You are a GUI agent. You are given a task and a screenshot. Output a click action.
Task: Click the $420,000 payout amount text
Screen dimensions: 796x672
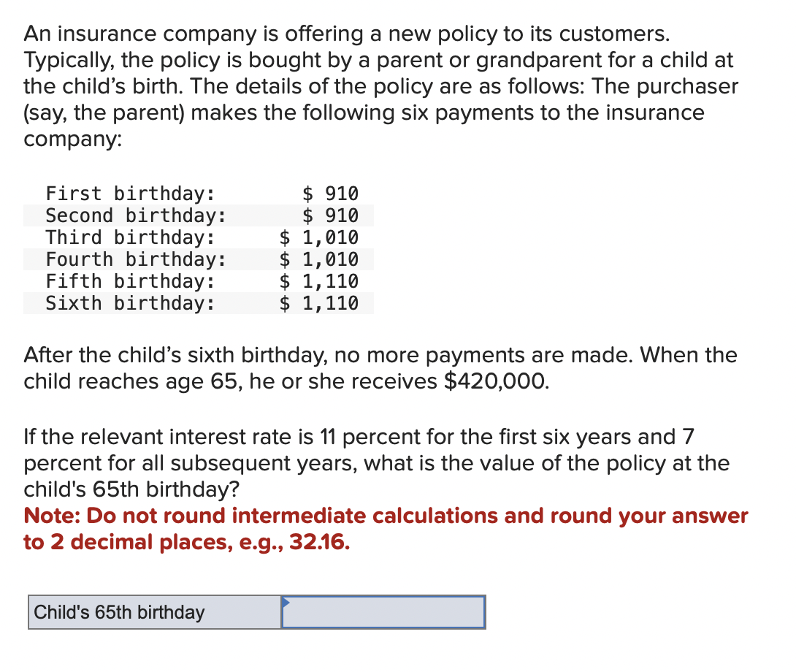(x=497, y=381)
